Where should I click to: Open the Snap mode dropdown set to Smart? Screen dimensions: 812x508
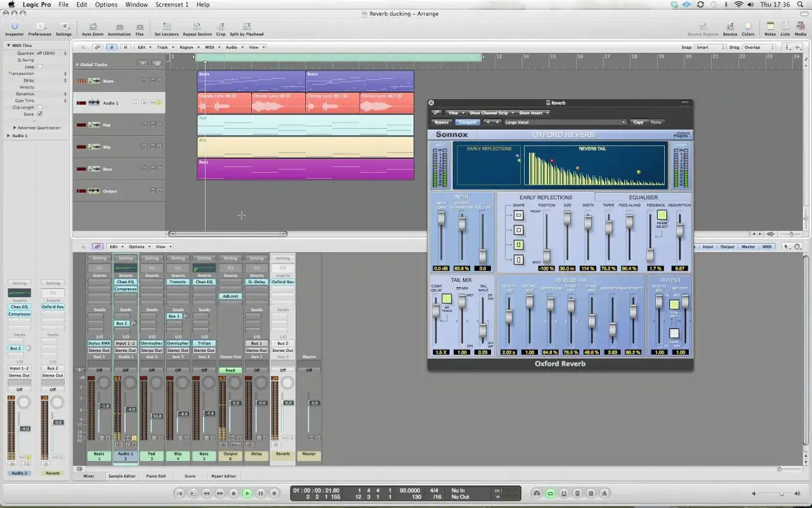pos(709,47)
